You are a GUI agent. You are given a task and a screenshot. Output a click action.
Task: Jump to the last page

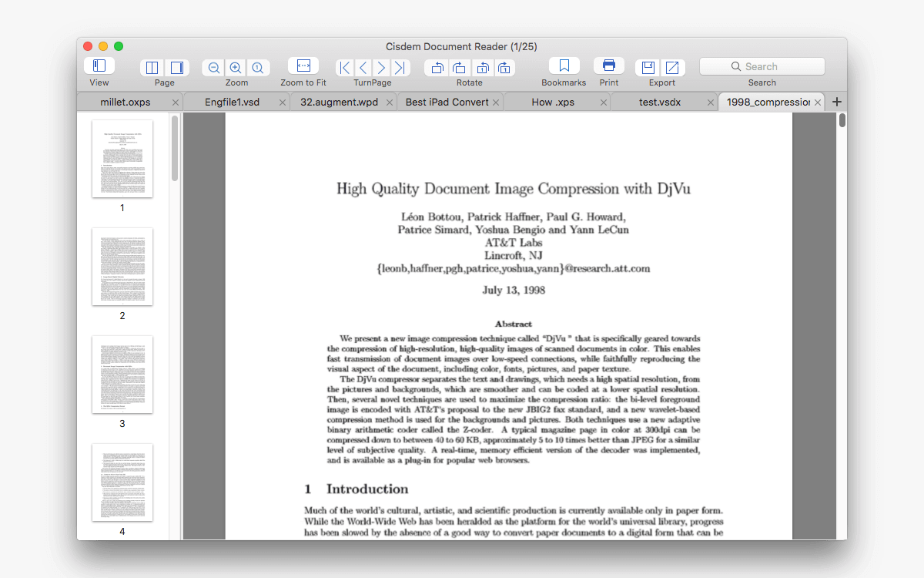point(400,68)
